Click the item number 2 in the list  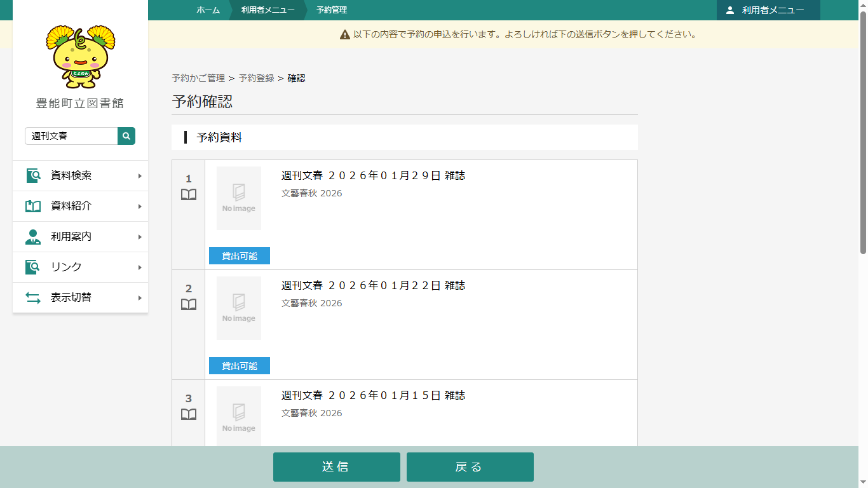[189, 289]
